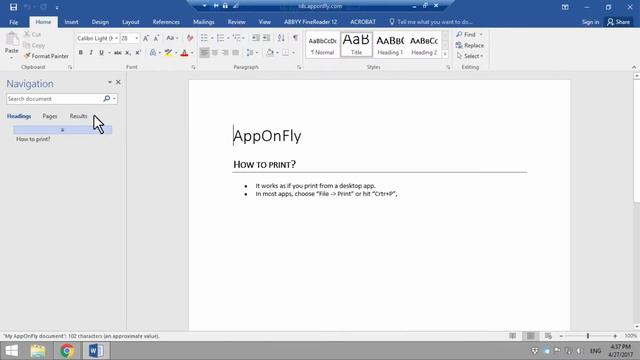Viewport: 640px width, 360px height.
Task: Switch Navigation pane to Results
Action: click(x=78, y=116)
